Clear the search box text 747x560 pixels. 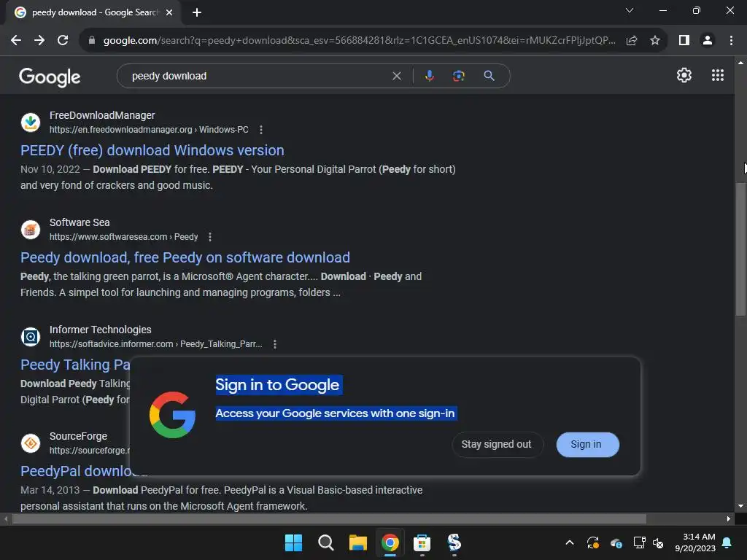(396, 76)
